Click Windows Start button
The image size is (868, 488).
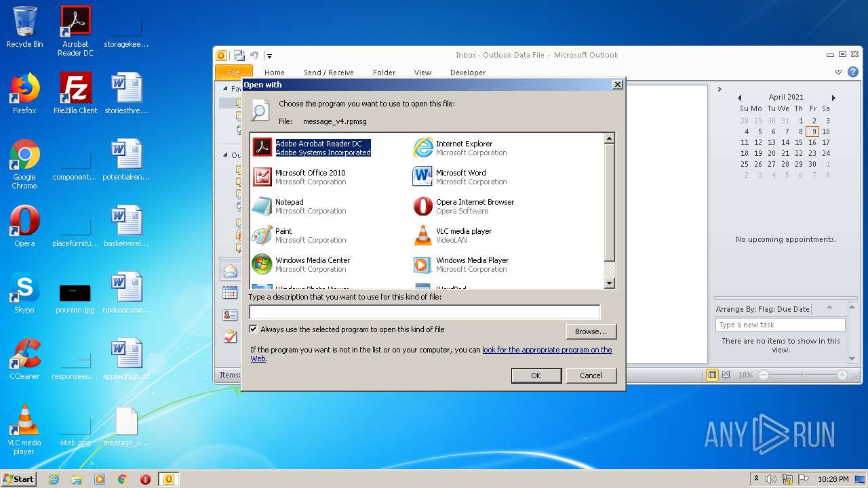(x=19, y=479)
